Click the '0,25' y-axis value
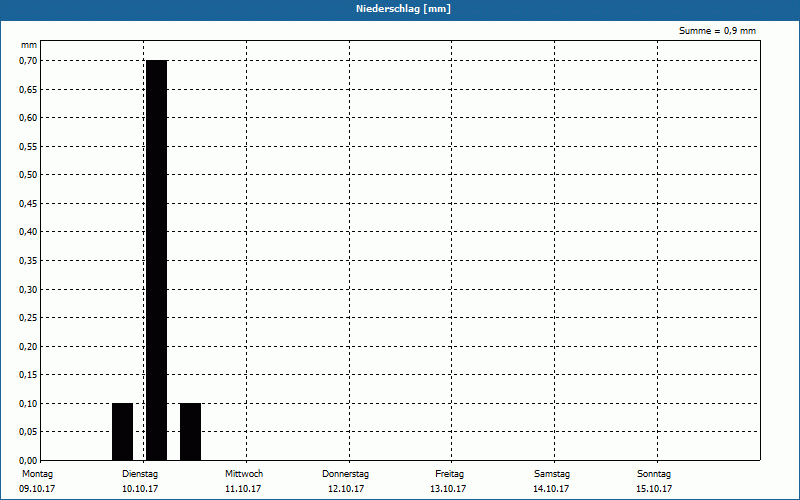 28,318
